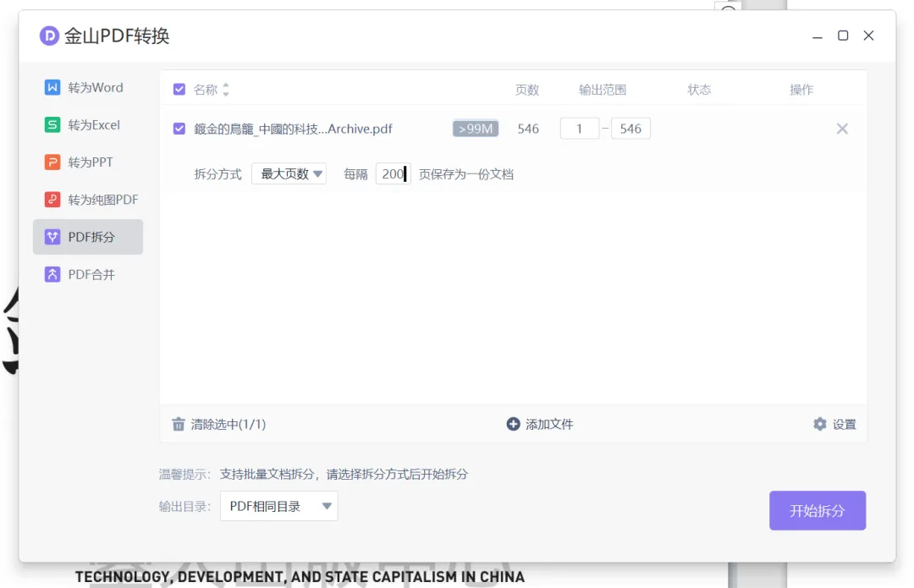Click the PDF拆分 purple split icon
914x588 pixels.
click(52, 237)
